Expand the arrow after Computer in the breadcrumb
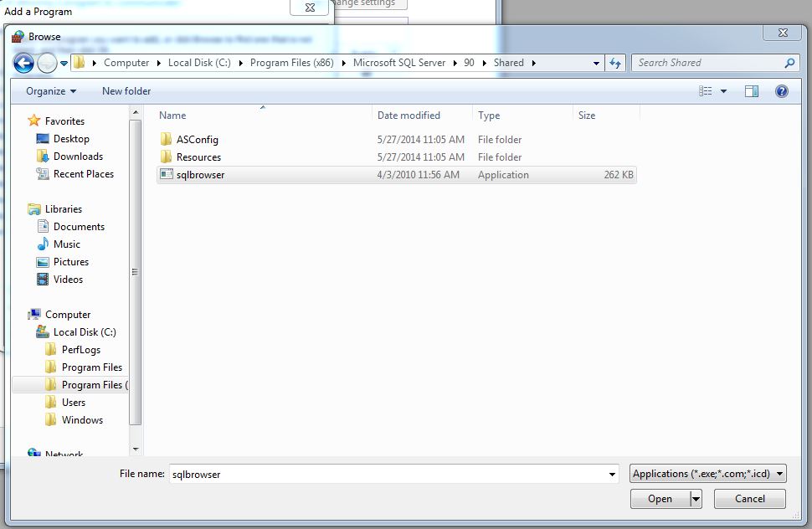The image size is (812, 529). click(158, 63)
